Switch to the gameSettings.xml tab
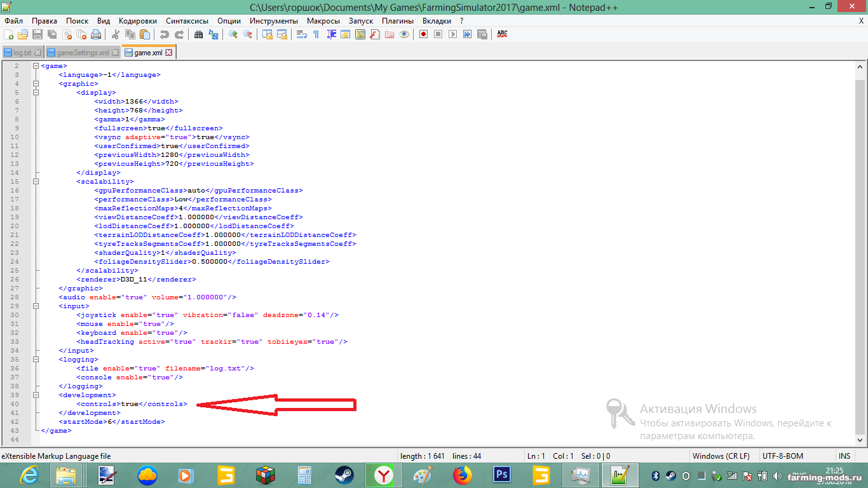 click(82, 53)
